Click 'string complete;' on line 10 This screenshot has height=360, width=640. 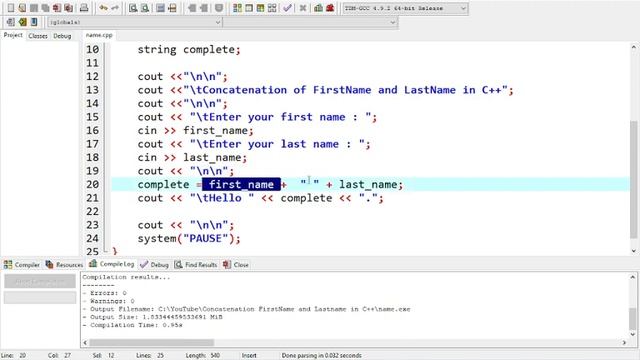click(189, 50)
